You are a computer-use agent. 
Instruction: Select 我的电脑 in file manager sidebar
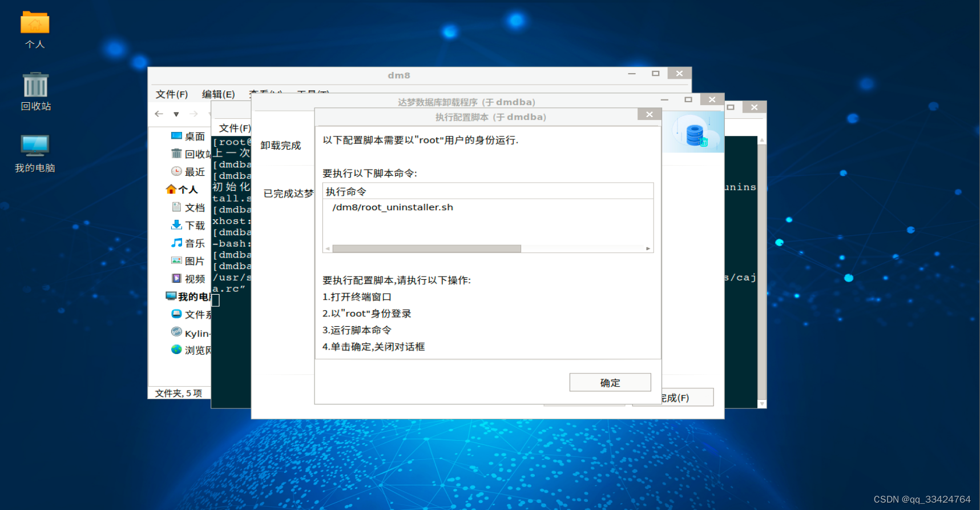(188, 296)
